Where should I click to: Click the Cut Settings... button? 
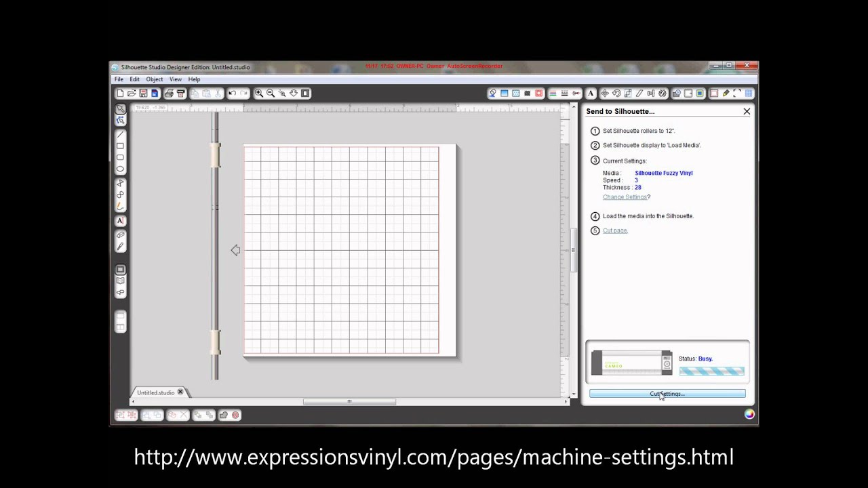tap(667, 394)
